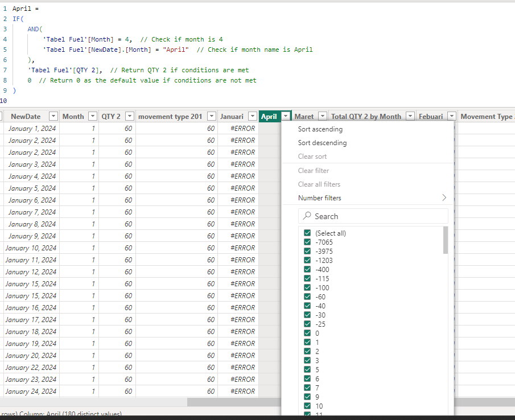Screen dimensions: 515x420
Task: Uncheck the -1203 value checkbox
Action: pyautogui.click(x=307, y=260)
